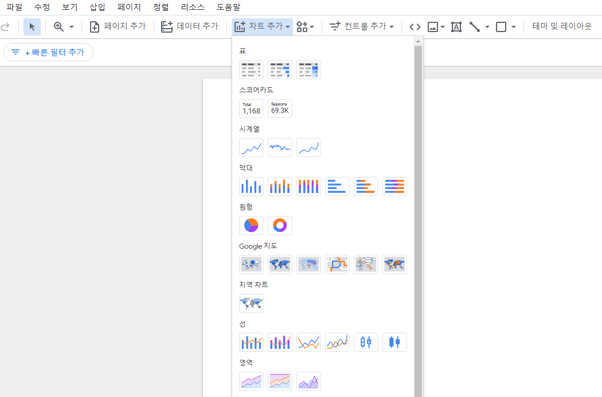The width and height of the screenshot is (602, 397).
Task: Open 테마 및 레이아웃 panel
Action: click(562, 26)
